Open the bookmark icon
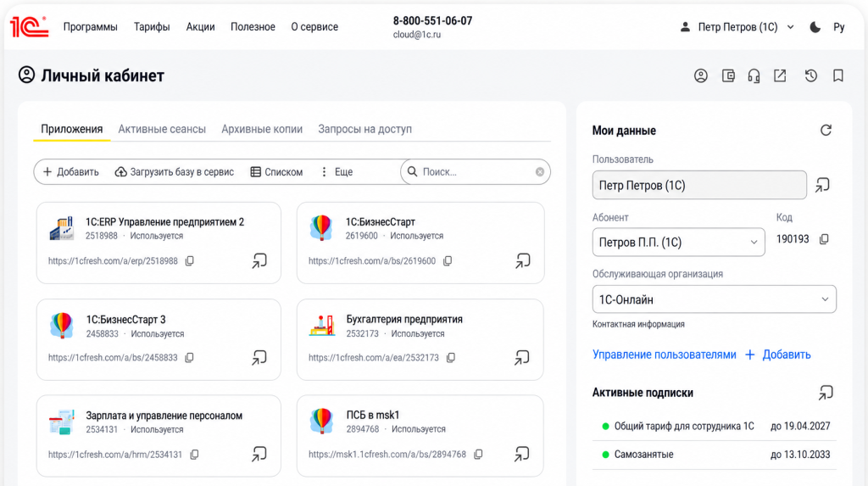The height and width of the screenshot is (486, 868). 838,76
